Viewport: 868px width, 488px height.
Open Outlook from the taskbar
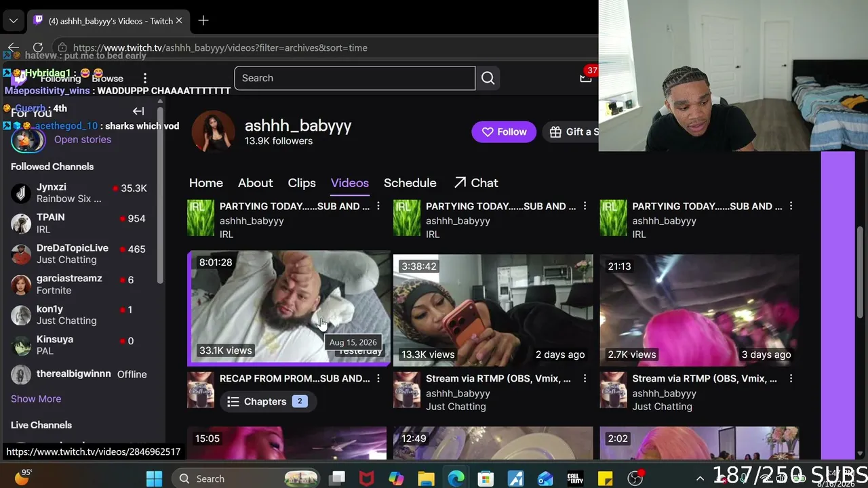545,479
